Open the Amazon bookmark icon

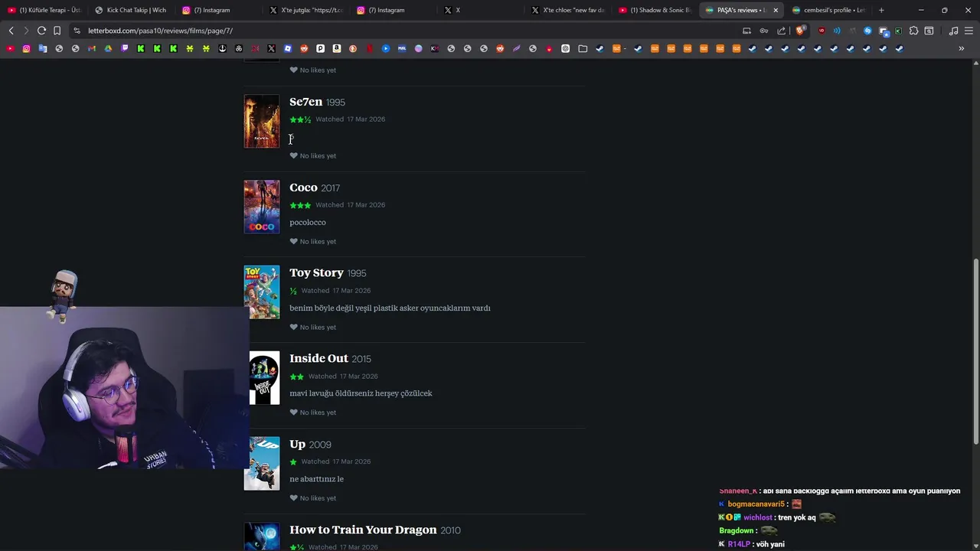tap(337, 48)
